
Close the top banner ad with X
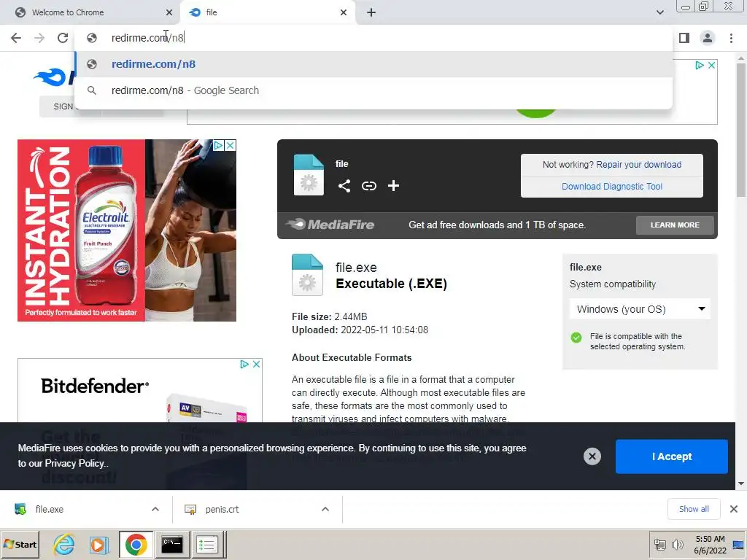711,65
